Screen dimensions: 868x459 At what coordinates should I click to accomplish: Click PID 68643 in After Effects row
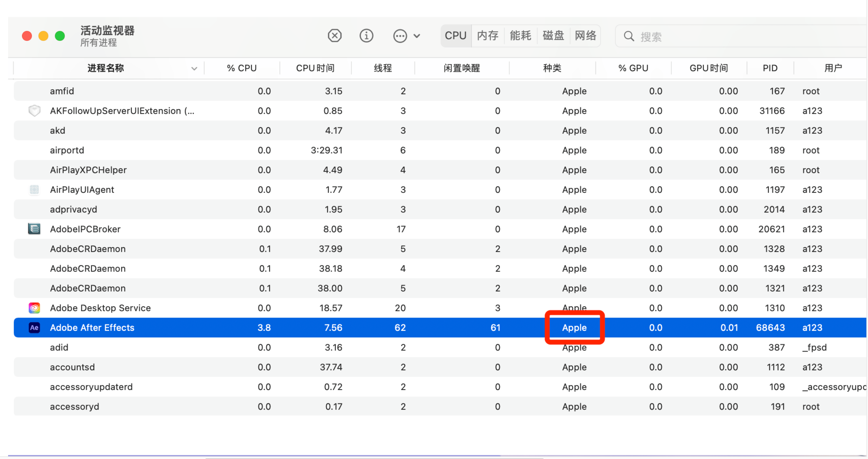tap(770, 327)
